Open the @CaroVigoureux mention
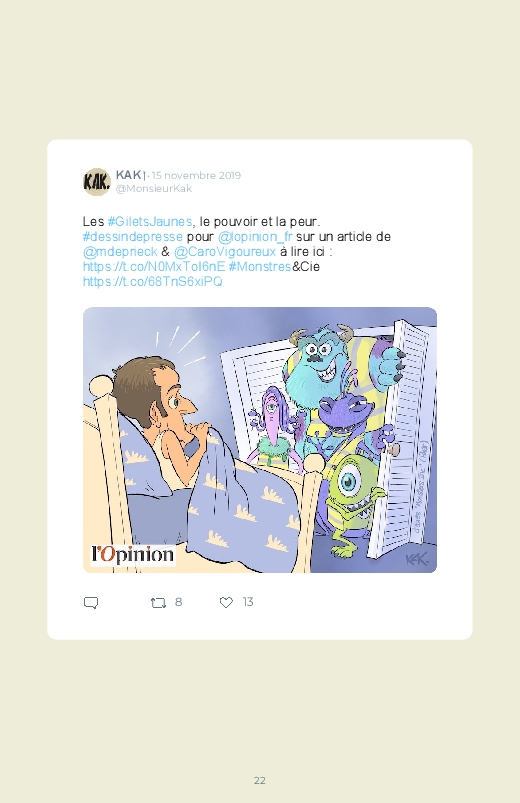The width and height of the screenshot is (520, 803). pyautogui.click(x=225, y=251)
